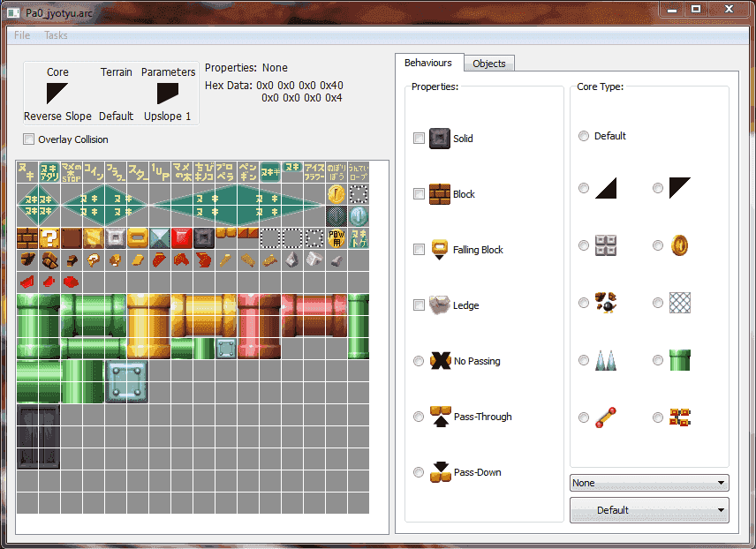Image resolution: width=756 pixels, height=549 pixels.
Task: Click the red POW-style block tile
Action: point(182,237)
